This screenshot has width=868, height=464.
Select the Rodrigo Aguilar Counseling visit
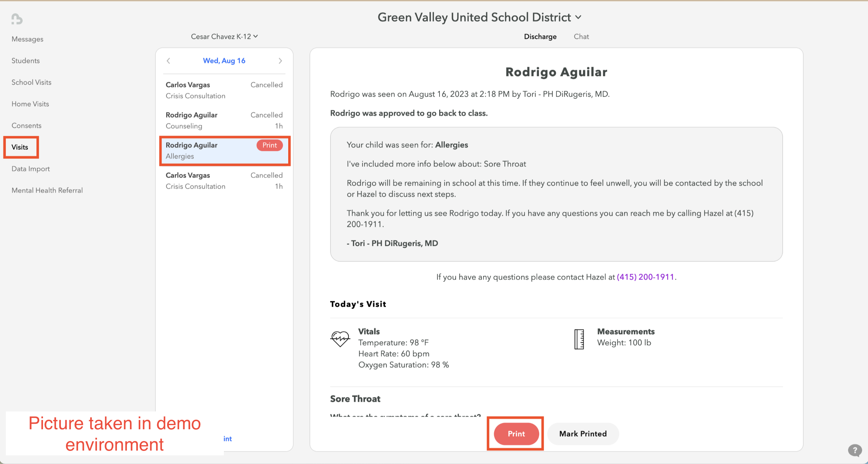(224, 121)
